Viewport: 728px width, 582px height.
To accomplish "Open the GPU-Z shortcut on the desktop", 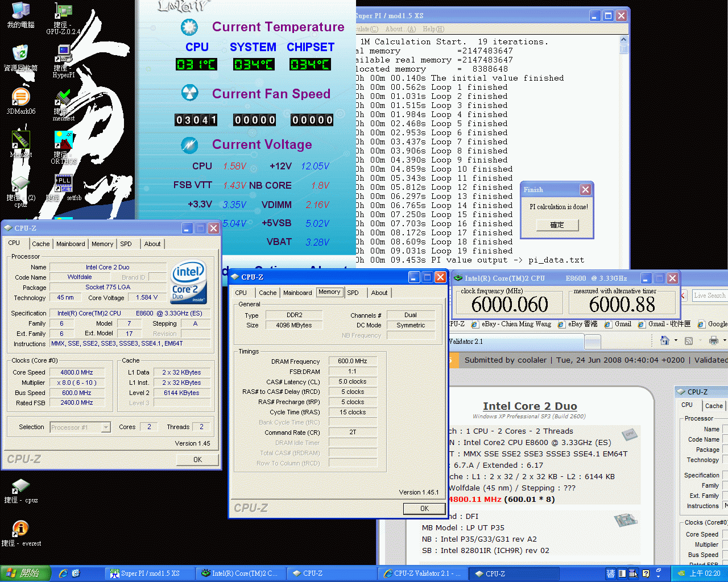I will click(x=63, y=14).
